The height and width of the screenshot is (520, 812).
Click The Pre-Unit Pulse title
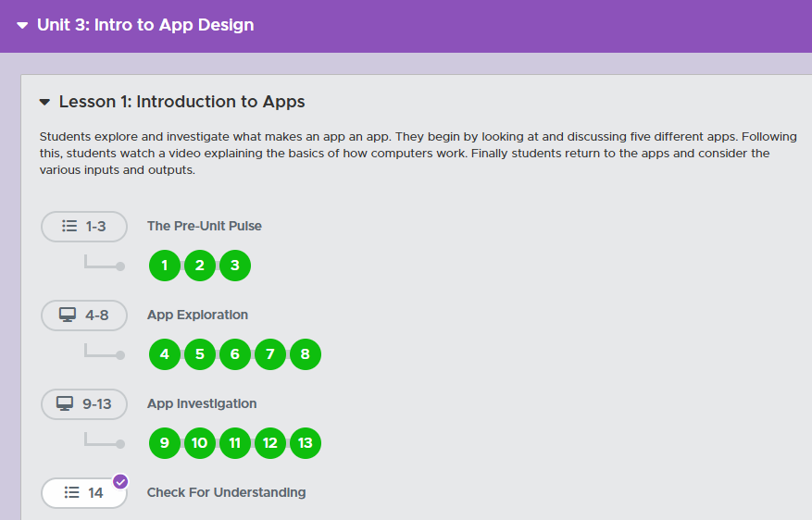[x=204, y=226]
